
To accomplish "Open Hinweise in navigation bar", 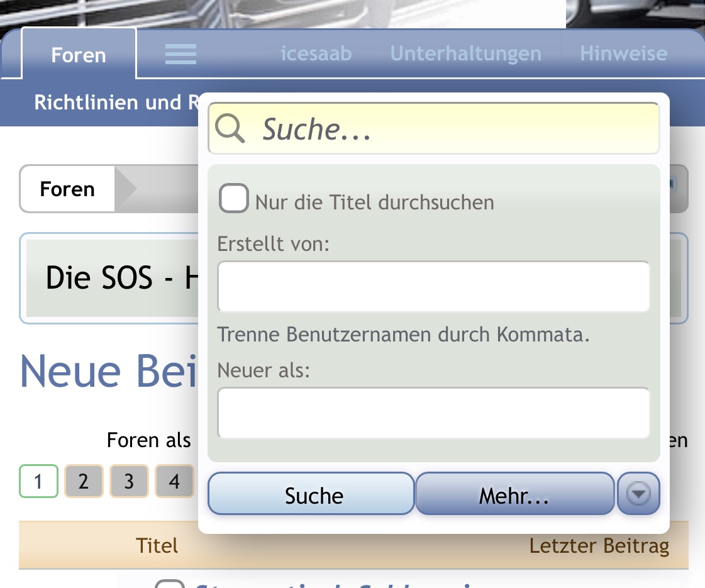I will click(x=624, y=53).
